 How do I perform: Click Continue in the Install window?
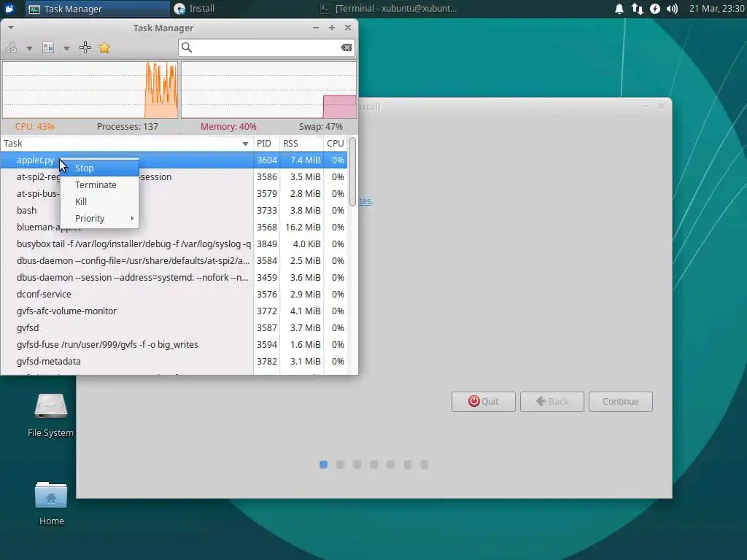pyautogui.click(x=621, y=402)
